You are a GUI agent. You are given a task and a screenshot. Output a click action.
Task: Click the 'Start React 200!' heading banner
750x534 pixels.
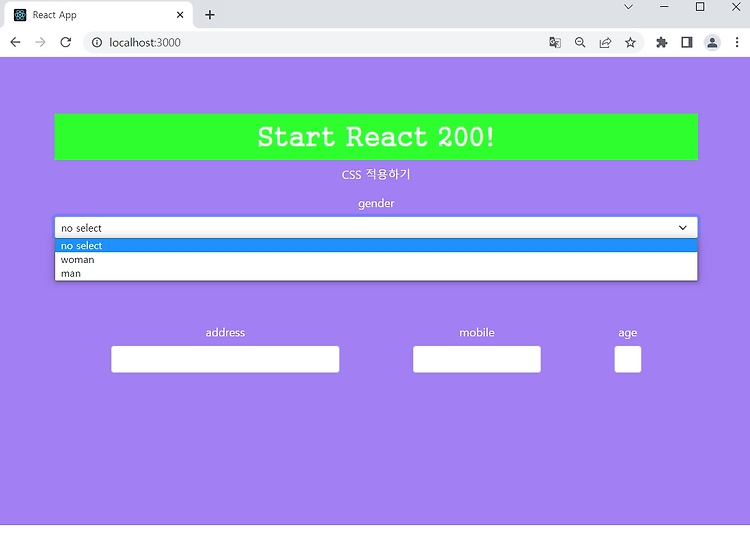[376, 137]
